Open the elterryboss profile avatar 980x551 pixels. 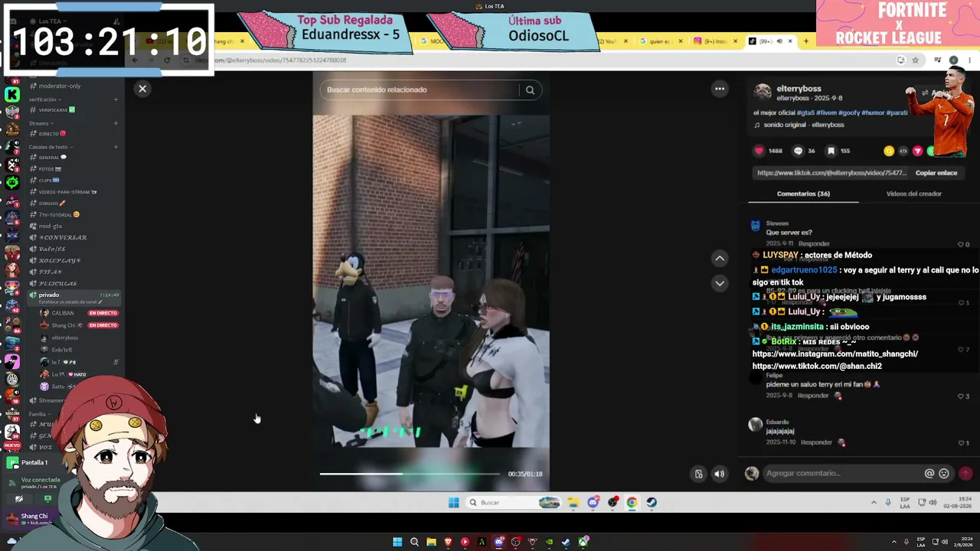763,93
